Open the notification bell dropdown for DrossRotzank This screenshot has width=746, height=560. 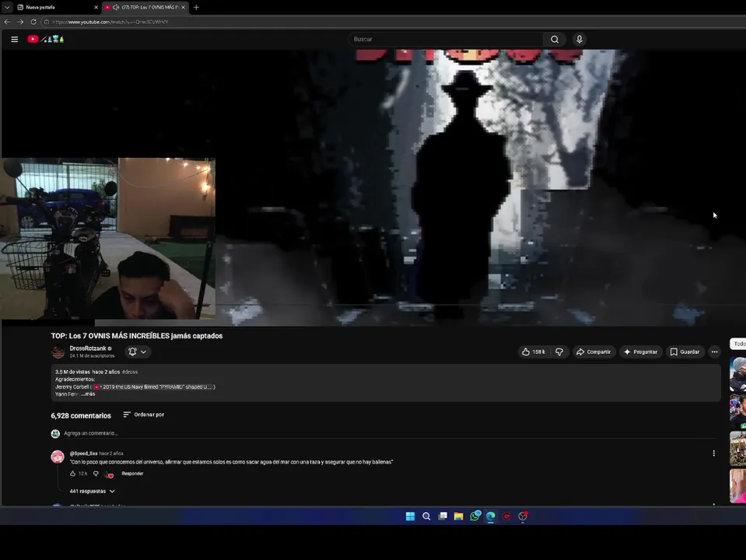[x=137, y=352]
